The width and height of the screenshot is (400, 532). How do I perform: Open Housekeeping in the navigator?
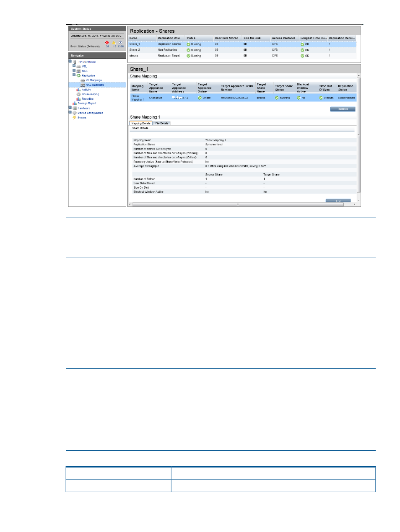pos(90,94)
